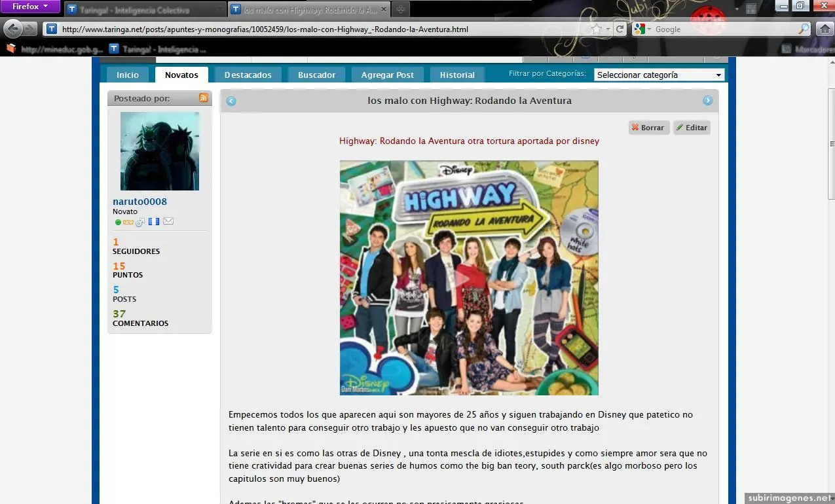Open the Destacados tab
This screenshot has height=504, width=835.
pyautogui.click(x=248, y=75)
